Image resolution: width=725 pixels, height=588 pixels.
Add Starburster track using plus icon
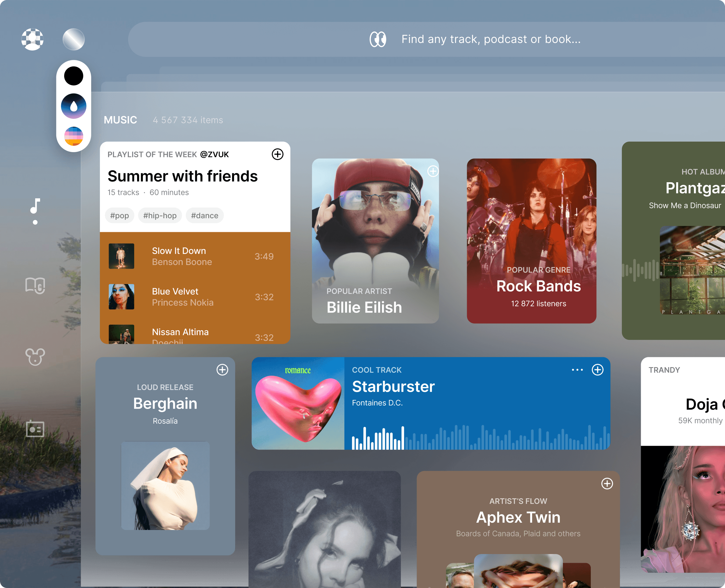(597, 370)
